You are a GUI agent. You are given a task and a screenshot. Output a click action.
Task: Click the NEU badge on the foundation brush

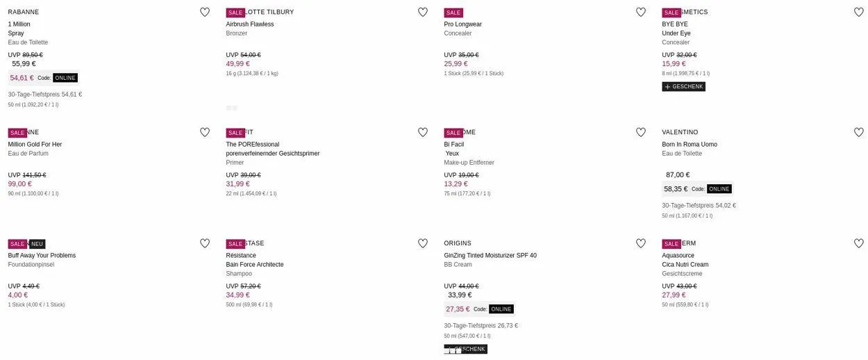point(37,244)
